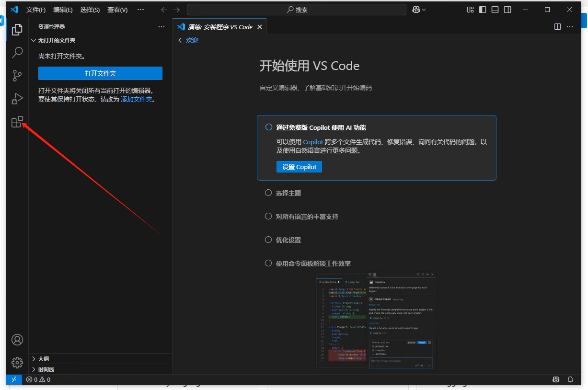Toggle the primary side bar layout icon
The height and width of the screenshot is (390, 588).
(x=483, y=10)
